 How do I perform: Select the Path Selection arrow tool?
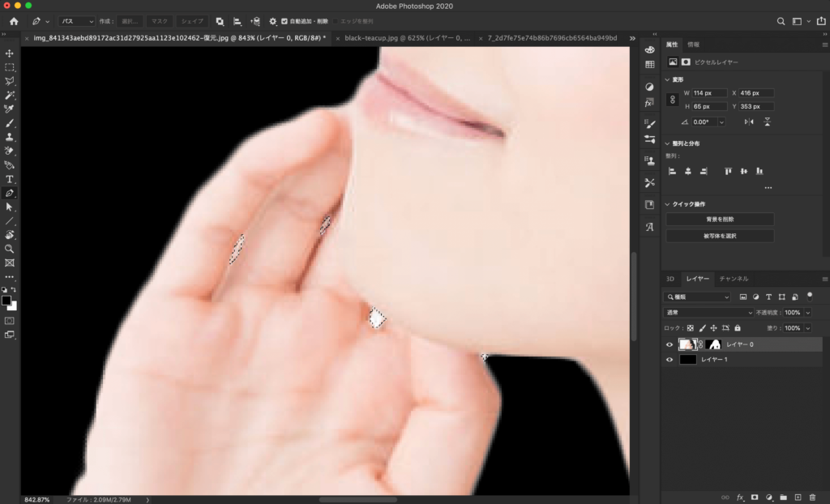click(x=10, y=207)
